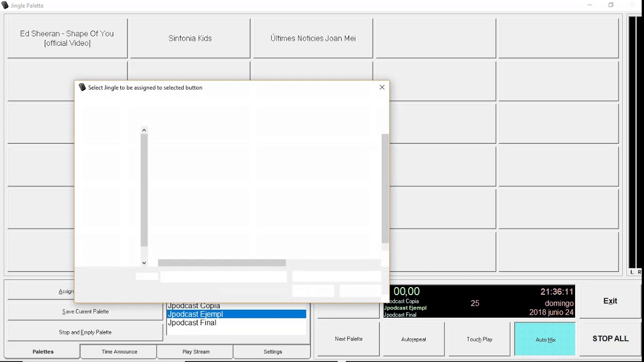
Task: Toggle Autorepeat mode
Action: coord(414,339)
